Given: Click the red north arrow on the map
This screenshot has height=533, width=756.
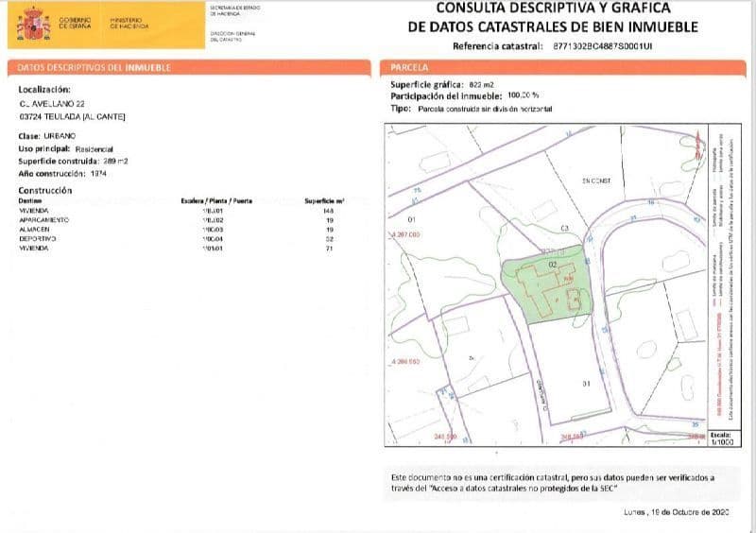Looking at the screenshot, I should (698, 146).
